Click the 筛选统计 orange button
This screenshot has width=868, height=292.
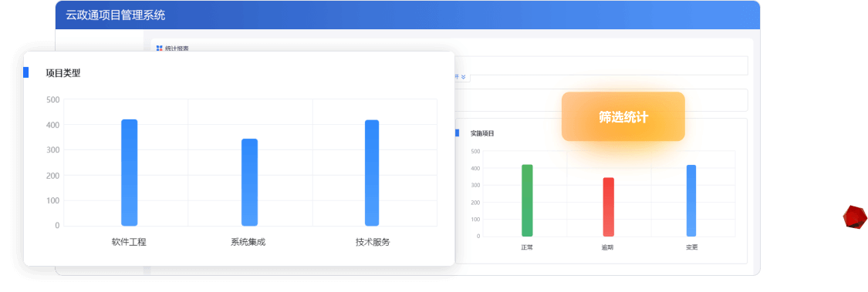pos(623,116)
